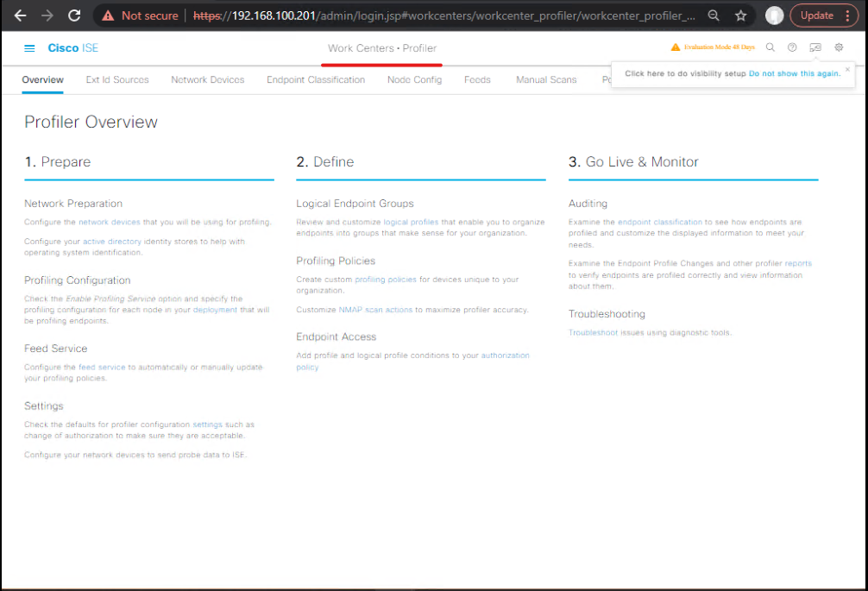Click the 'endpoint classification' link under Auditing
Image resolution: width=868 pixels, height=591 pixels.
pyautogui.click(x=660, y=223)
